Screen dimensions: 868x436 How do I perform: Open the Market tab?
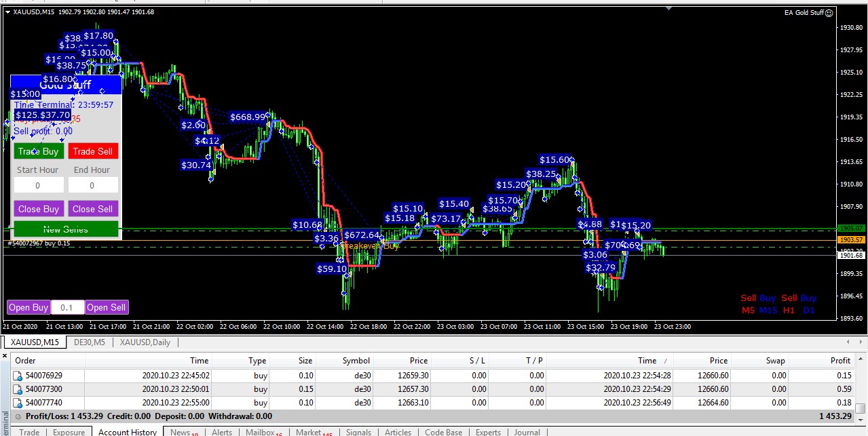click(x=313, y=432)
